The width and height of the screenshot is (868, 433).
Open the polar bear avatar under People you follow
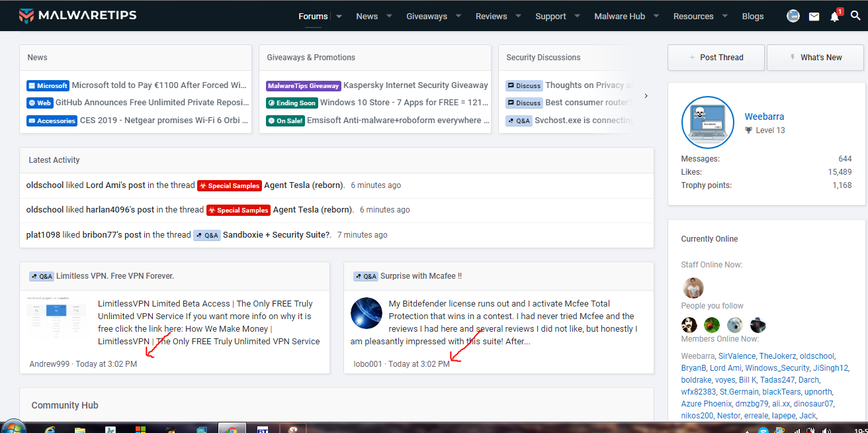(735, 324)
